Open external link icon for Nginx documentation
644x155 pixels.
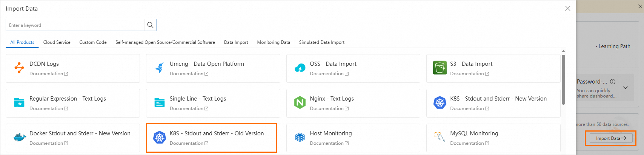pyautogui.click(x=347, y=108)
